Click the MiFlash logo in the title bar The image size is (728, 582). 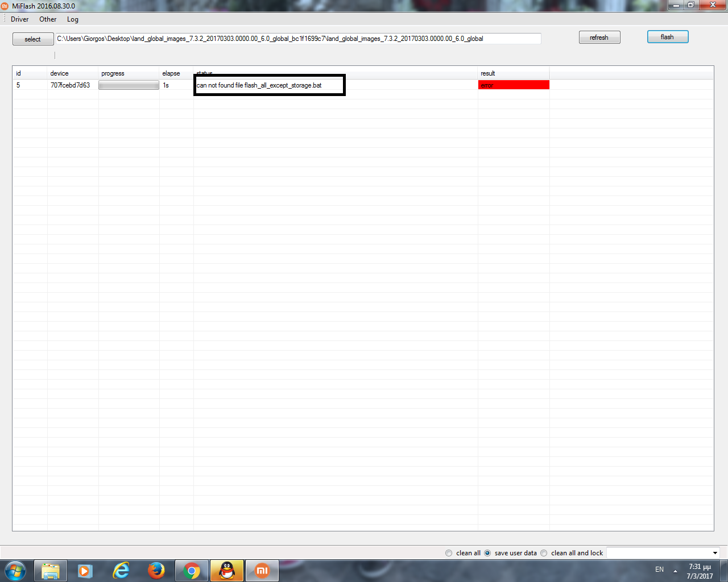5,6
